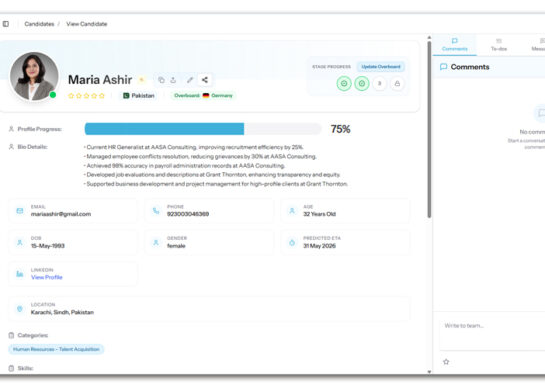The height and width of the screenshot is (388, 545).
Task: Set rating to one star
Action: click(71, 96)
